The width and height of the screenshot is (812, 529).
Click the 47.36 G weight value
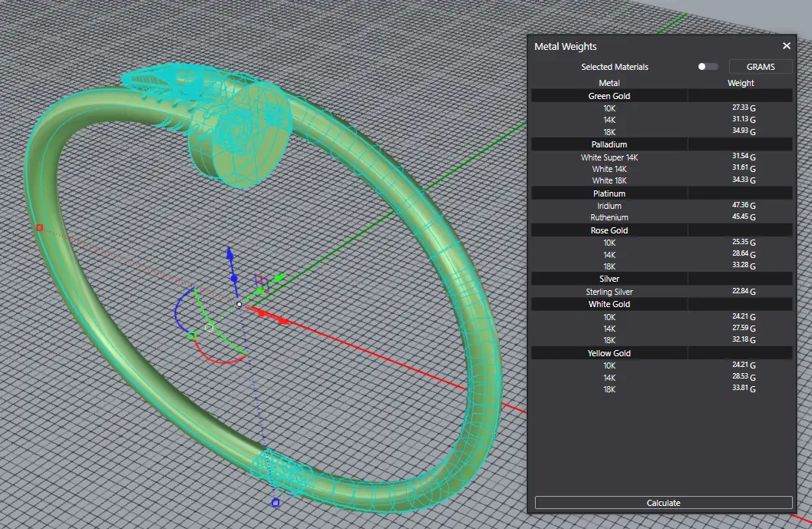(744, 205)
